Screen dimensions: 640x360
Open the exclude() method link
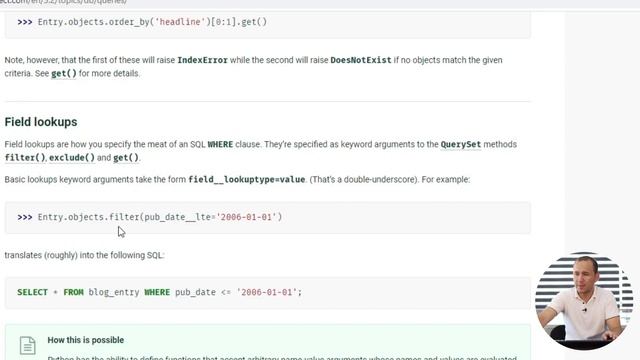(x=72, y=158)
